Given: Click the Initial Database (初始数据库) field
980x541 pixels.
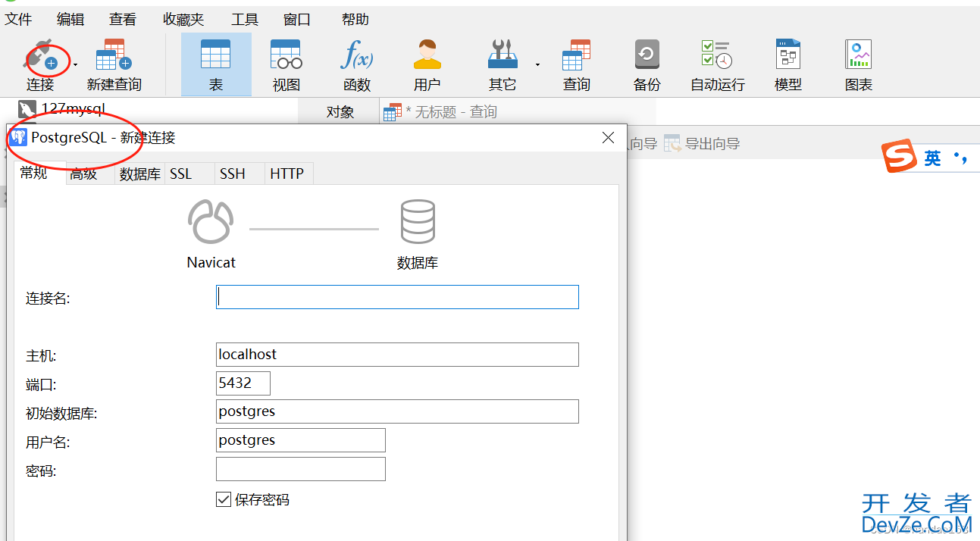Looking at the screenshot, I should (x=397, y=411).
